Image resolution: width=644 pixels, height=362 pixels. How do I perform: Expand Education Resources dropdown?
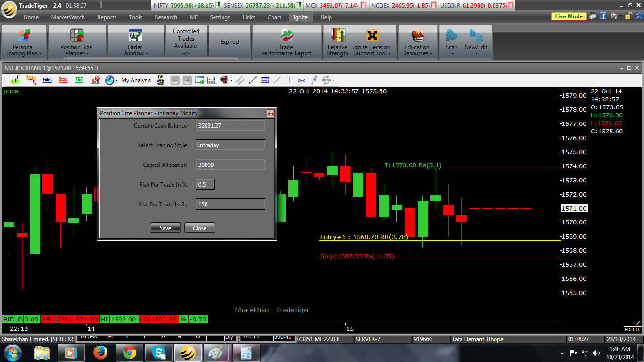(x=418, y=42)
